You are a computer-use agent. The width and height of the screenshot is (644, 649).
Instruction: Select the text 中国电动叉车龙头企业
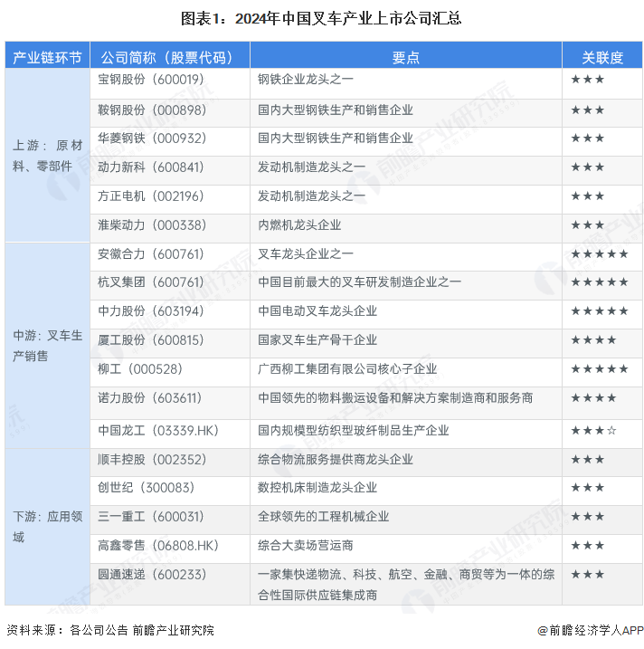click(317, 310)
